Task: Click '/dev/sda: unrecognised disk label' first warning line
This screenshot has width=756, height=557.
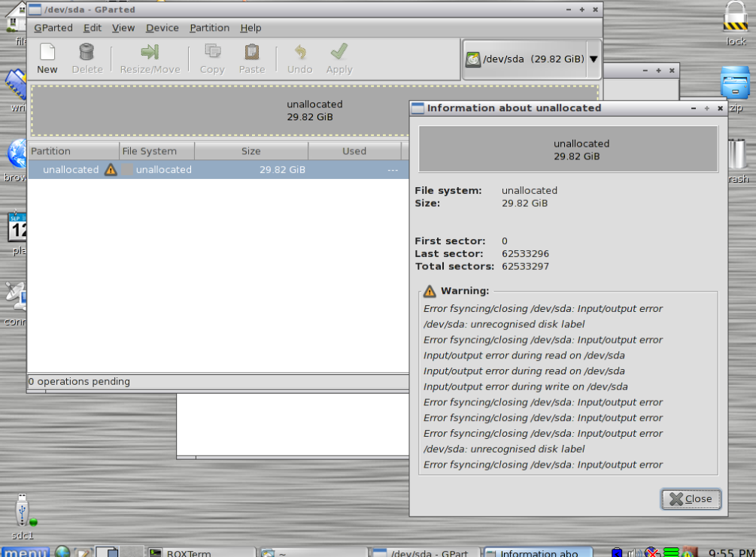Action: tap(504, 324)
